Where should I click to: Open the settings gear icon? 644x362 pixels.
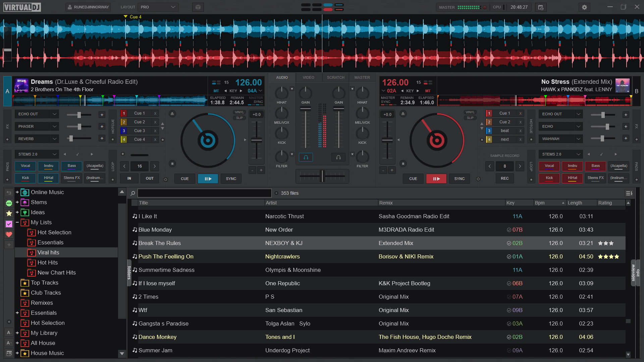pyautogui.click(x=584, y=7)
